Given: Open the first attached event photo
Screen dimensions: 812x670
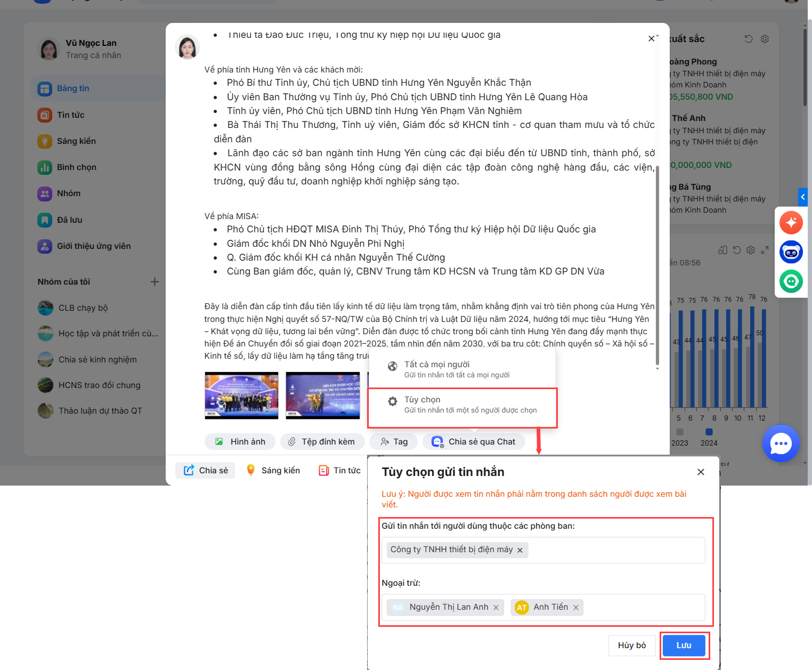Looking at the screenshot, I should point(241,395).
